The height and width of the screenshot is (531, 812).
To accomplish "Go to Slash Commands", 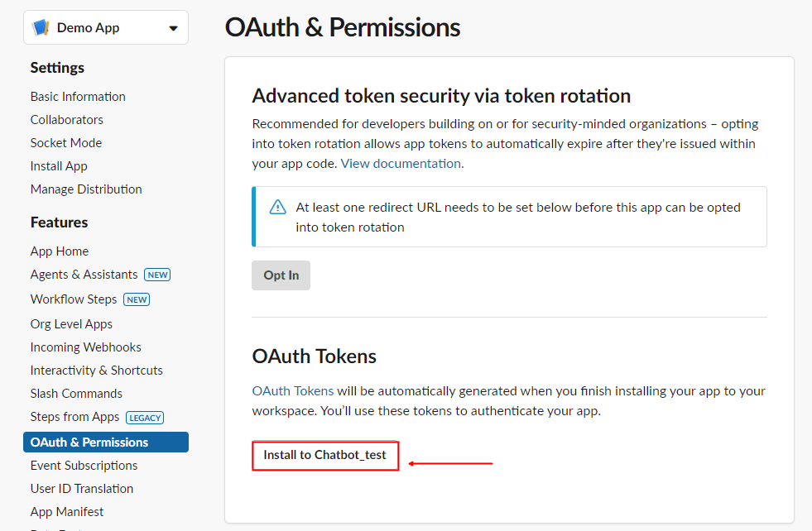I will pos(76,394).
